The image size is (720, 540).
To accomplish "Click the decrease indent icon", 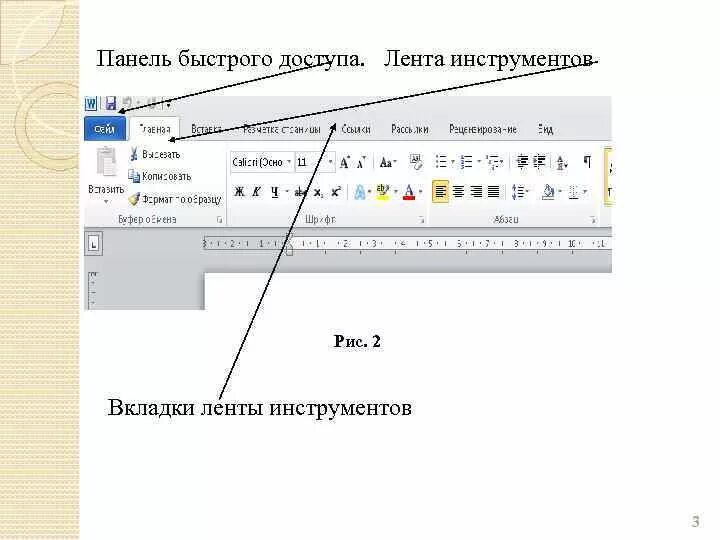I will [522, 162].
